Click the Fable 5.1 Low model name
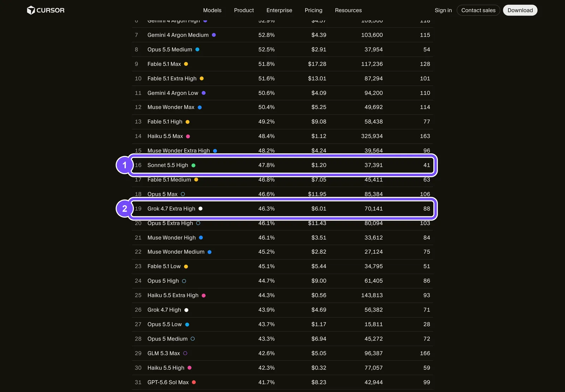565x392 pixels. tap(164, 266)
